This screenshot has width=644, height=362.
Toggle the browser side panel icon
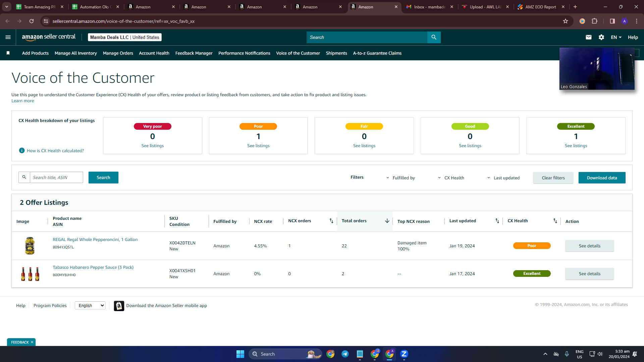(x=612, y=21)
